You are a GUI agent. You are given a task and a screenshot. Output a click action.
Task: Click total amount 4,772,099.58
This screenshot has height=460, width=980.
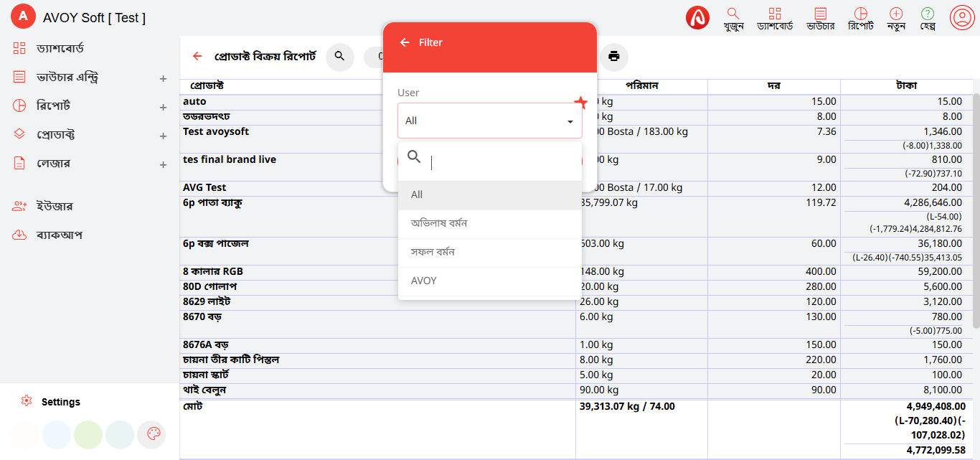tap(936, 450)
